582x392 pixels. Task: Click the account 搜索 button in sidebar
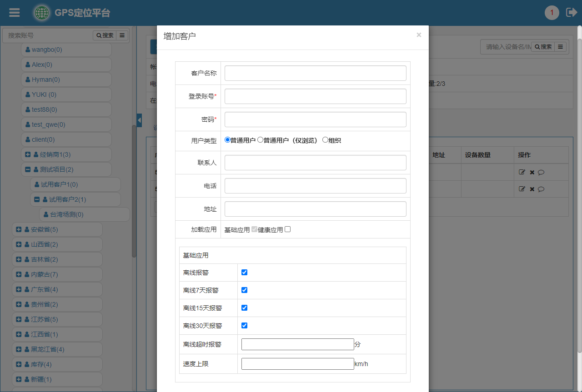(105, 35)
